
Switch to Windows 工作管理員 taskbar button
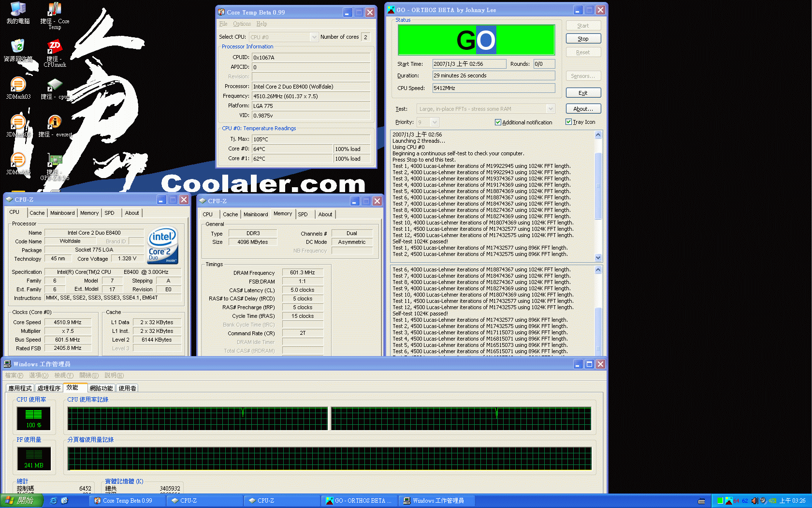(x=438, y=501)
